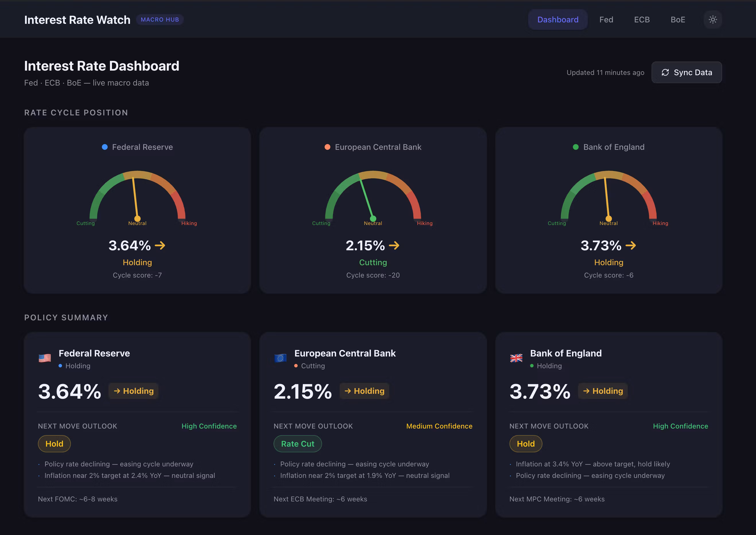Click the Sync Data button
Viewport: 756px width, 535px height.
(x=687, y=73)
